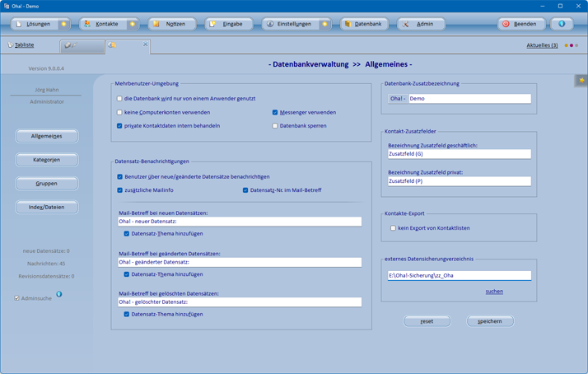Click the blue info icon in top toolbar

[x=562, y=24]
